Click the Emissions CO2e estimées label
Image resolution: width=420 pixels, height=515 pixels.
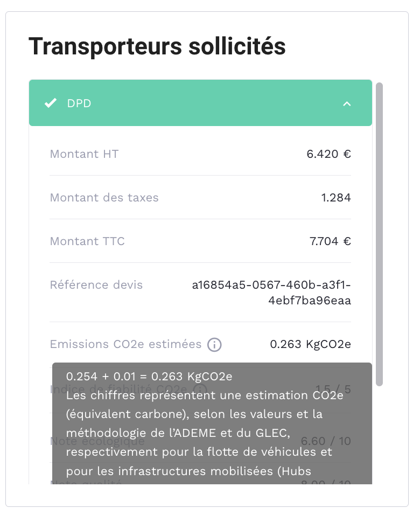coord(125,344)
